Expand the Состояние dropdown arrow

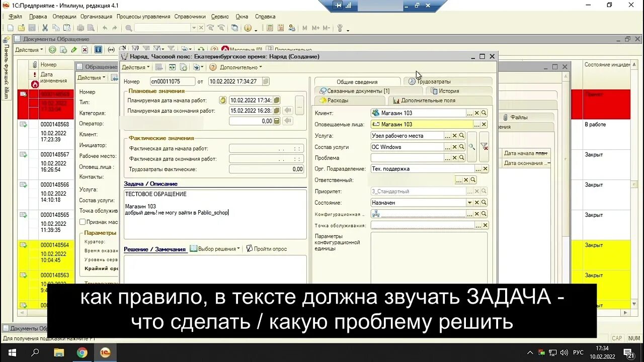pyautogui.click(x=469, y=203)
